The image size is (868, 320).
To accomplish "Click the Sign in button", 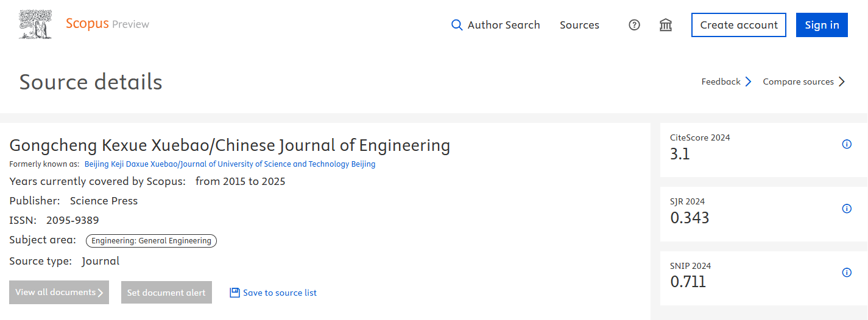I will (822, 25).
